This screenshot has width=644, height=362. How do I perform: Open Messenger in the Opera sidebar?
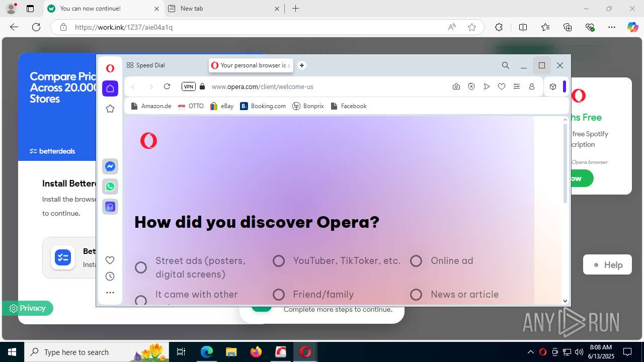110,166
